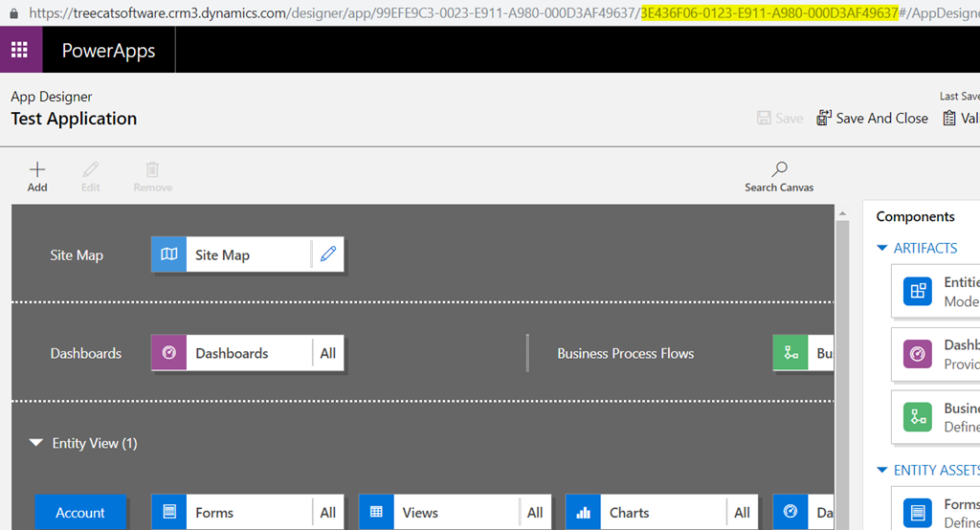Open Charts All selector
This screenshot has height=530, width=980.
[x=742, y=513]
